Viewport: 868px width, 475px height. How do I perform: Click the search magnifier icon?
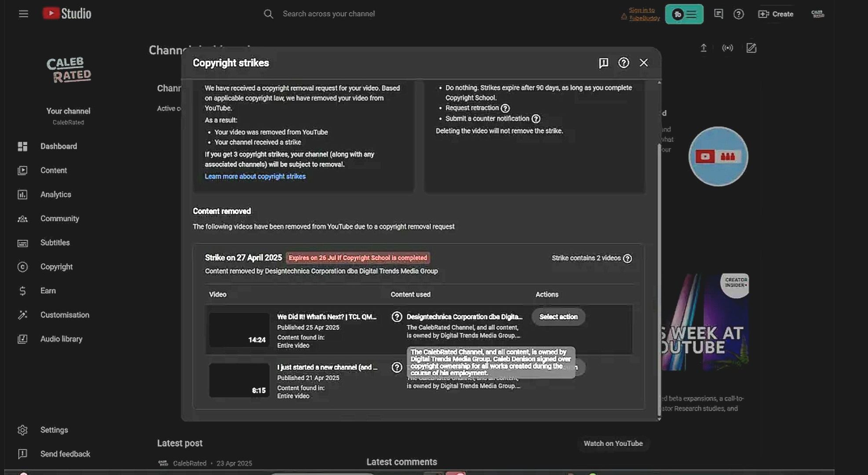pyautogui.click(x=268, y=14)
